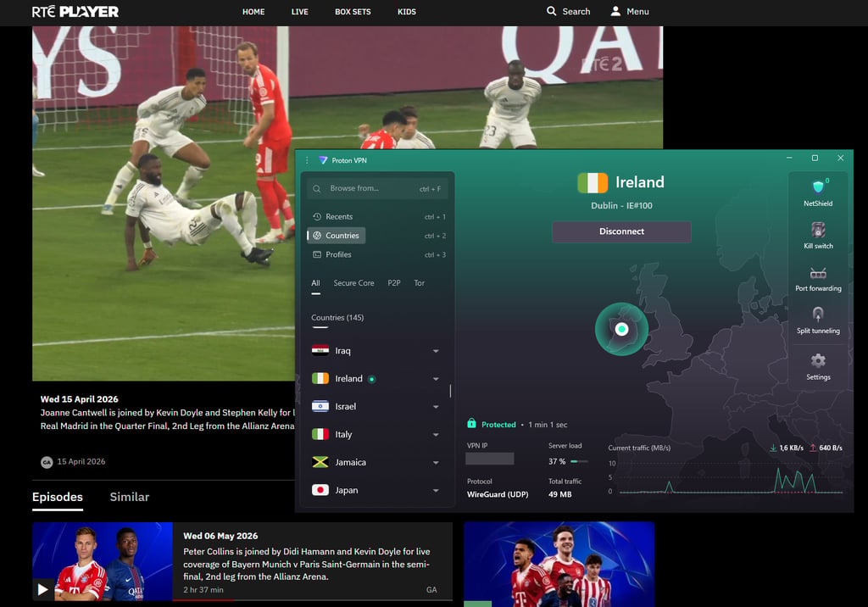Click the Ireland location marker on the map

[x=621, y=329]
